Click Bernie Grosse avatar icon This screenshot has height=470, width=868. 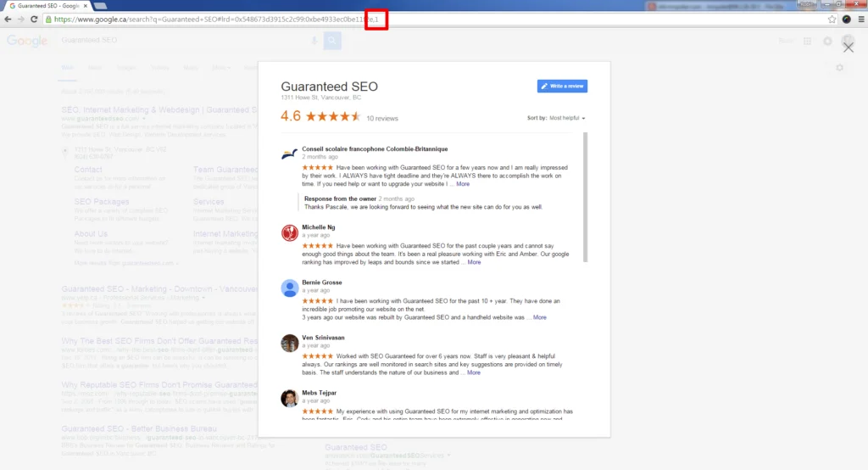(290, 288)
